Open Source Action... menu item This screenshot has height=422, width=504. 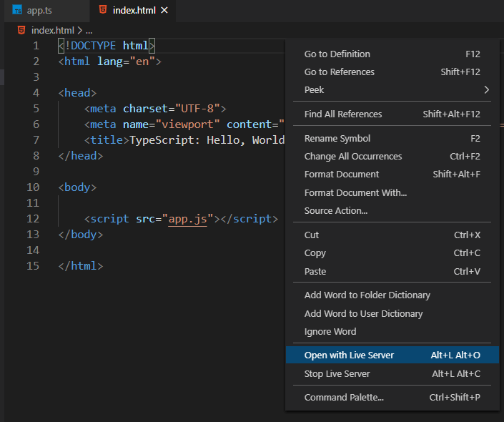(x=336, y=210)
